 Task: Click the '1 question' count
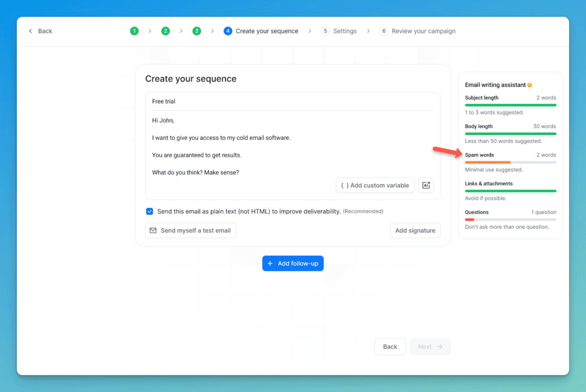coord(544,212)
